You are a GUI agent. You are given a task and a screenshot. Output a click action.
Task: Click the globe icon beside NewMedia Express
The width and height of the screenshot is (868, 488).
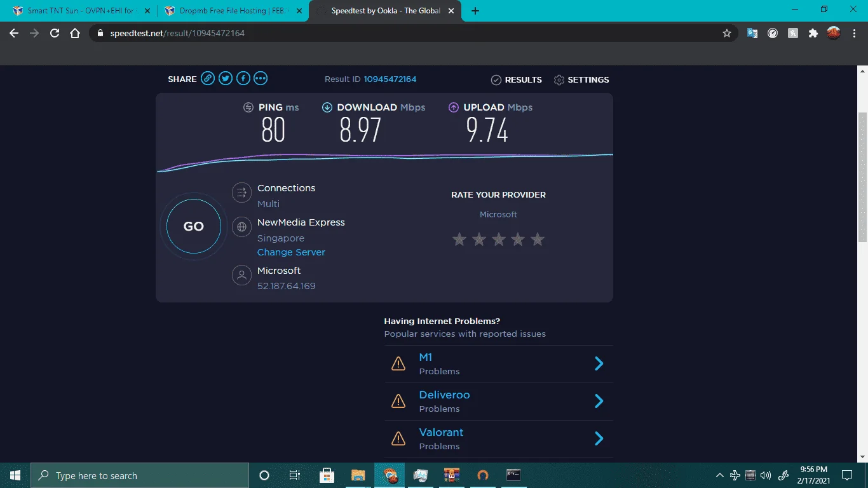pos(241,227)
